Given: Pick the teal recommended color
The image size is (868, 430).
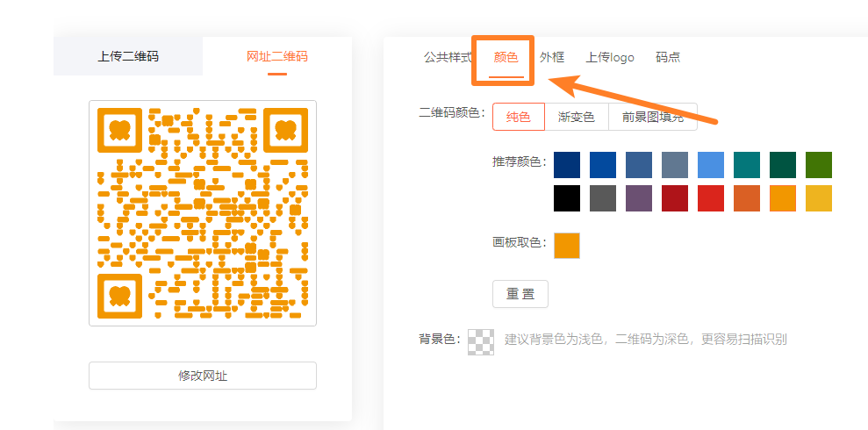Looking at the screenshot, I should [747, 165].
